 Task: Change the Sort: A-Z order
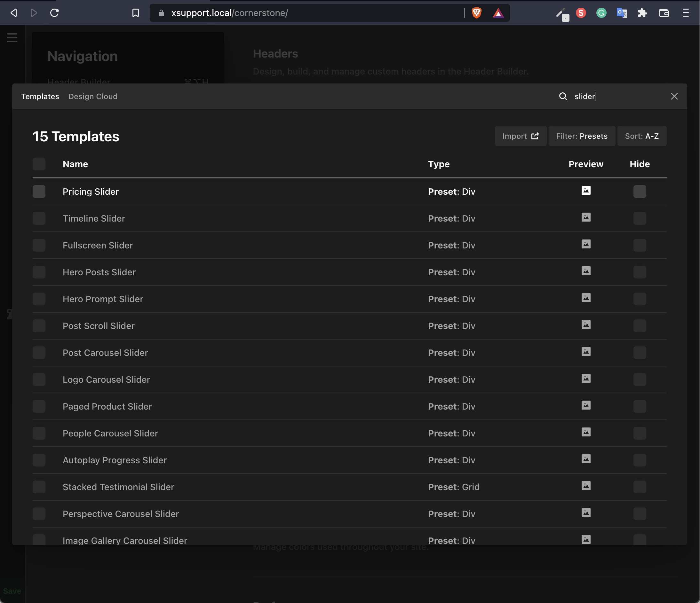tap(641, 136)
